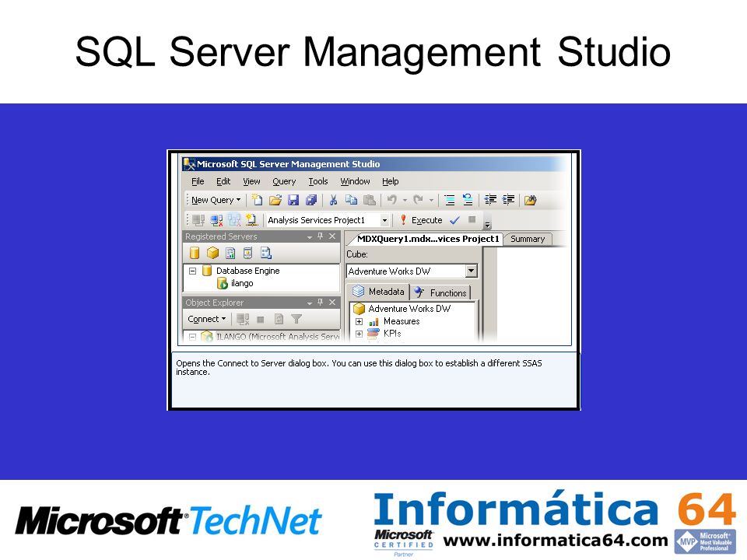Open the View menu
747x560 pixels.
251,181
